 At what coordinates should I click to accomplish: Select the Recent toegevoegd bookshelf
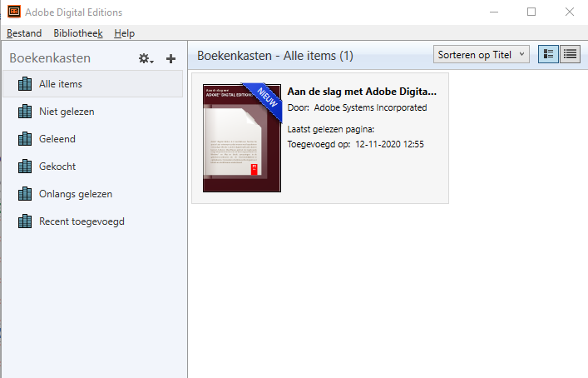92,221
